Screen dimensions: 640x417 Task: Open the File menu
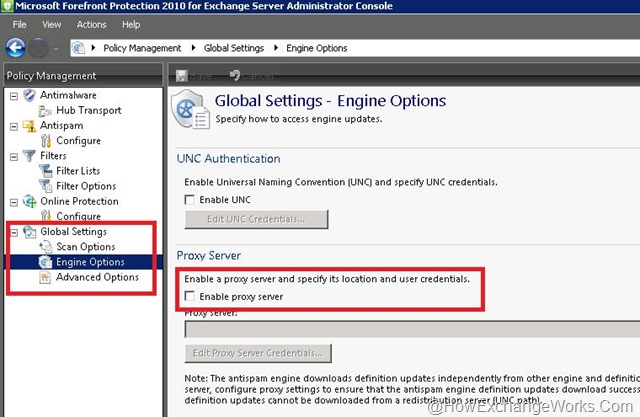tap(20, 24)
